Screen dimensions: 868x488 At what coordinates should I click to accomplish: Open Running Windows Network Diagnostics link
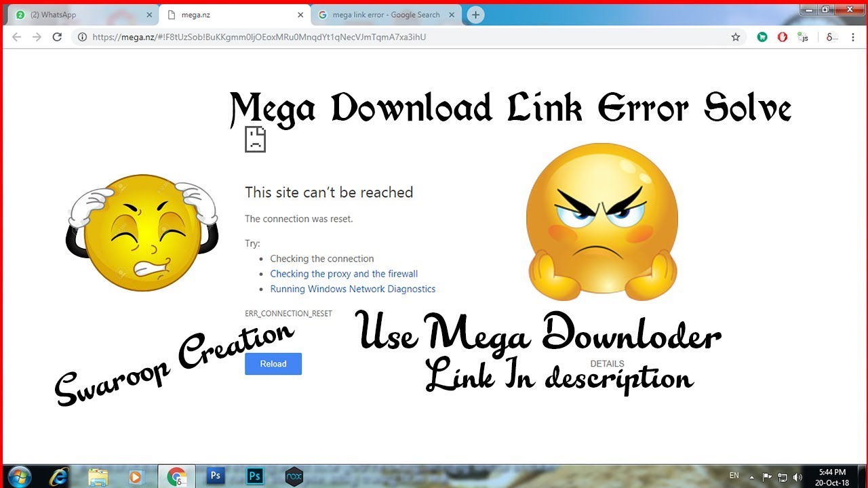(x=353, y=289)
